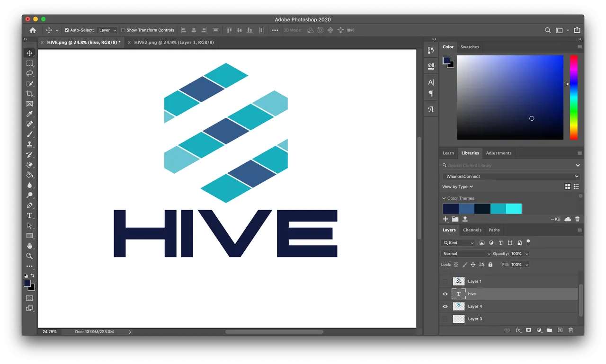Toggle lock transparent pixels
Screen dimensions: 606x364
(456, 265)
